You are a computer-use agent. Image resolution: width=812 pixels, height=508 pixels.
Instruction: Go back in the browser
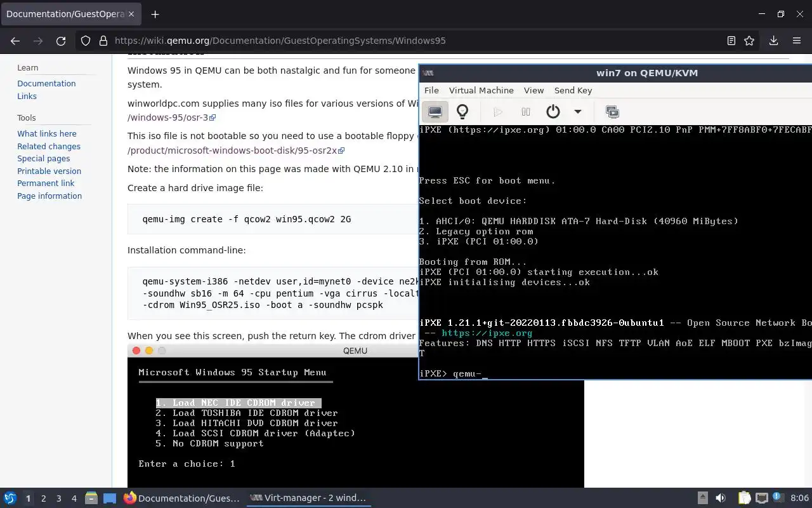15,41
